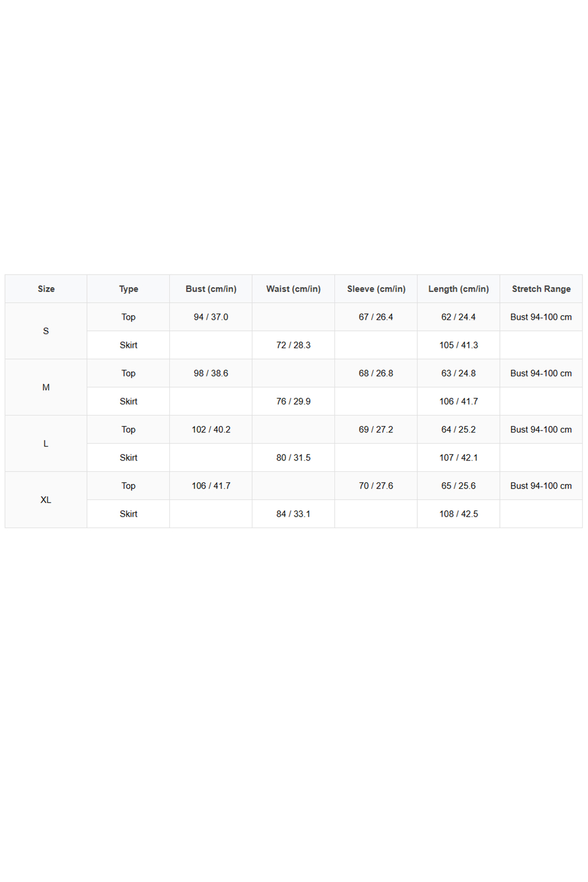Select the Bust (cm/in) header cell
This screenshot has width=588, height=882.
point(211,289)
